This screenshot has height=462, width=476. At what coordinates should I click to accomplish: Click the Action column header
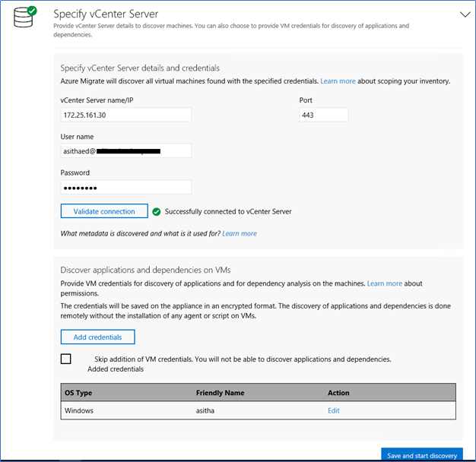tap(338, 393)
